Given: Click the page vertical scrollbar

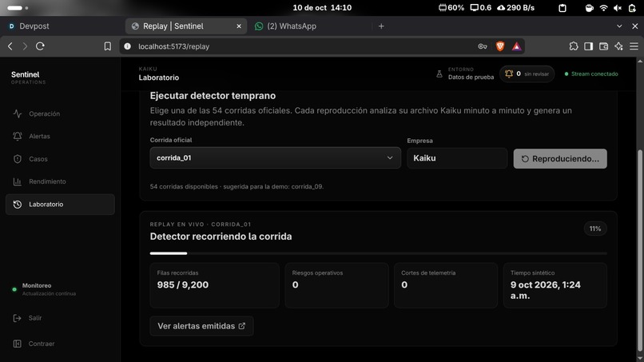Looking at the screenshot, I should click(x=639, y=251).
